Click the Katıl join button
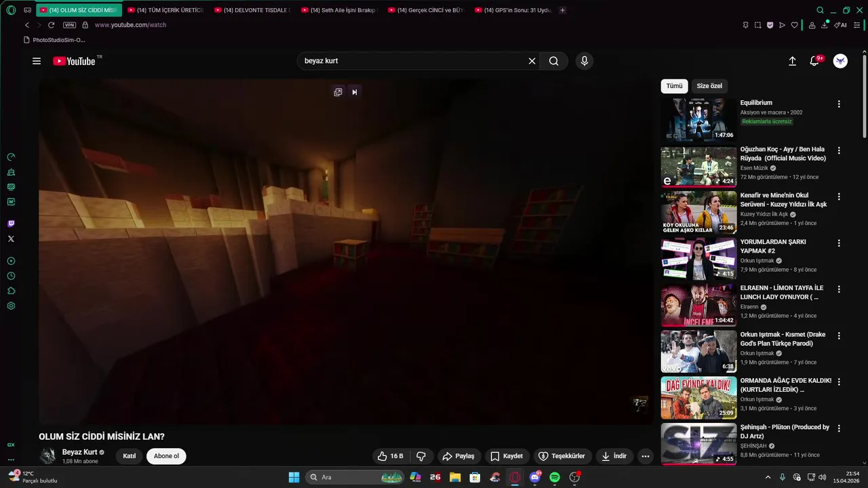868x488 pixels. (130, 456)
